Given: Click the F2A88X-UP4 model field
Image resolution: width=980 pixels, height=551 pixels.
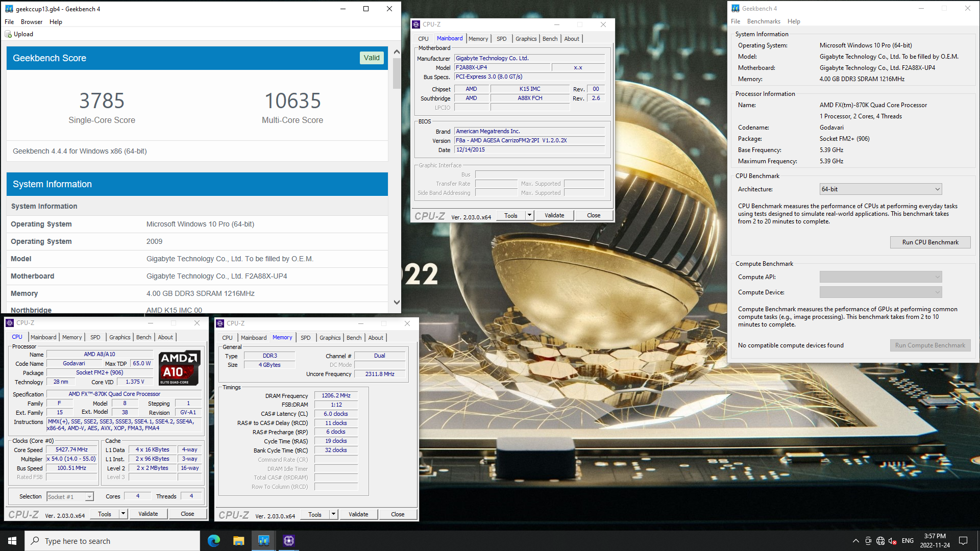Looking at the screenshot, I should [x=502, y=67].
